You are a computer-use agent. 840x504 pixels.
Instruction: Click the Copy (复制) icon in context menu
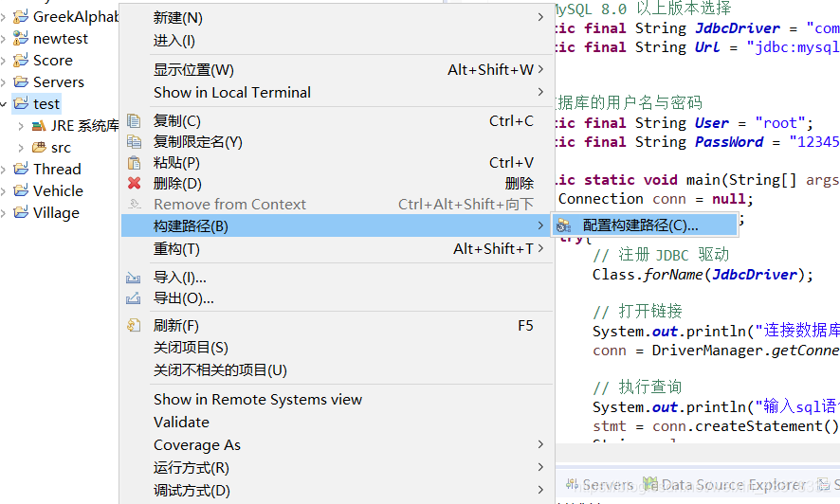point(134,121)
